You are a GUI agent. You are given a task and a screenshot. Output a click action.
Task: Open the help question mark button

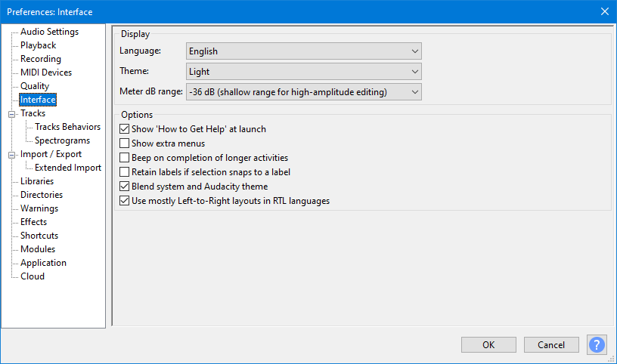click(x=597, y=344)
